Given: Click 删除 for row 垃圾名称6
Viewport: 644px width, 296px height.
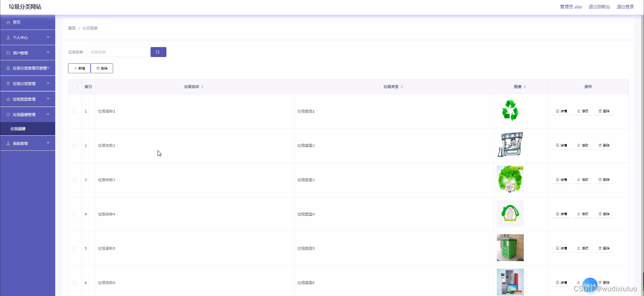Looking at the screenshot, I should coord(604,283).
